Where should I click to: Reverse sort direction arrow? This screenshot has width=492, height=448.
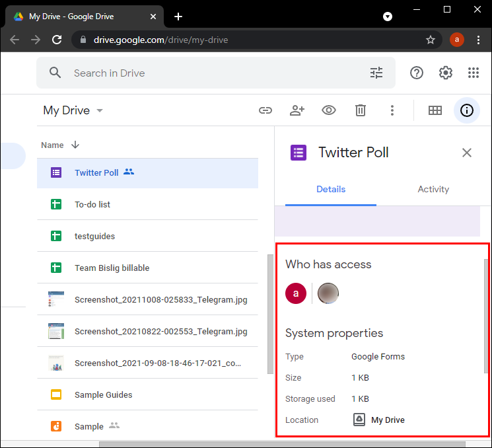[75, 145]
